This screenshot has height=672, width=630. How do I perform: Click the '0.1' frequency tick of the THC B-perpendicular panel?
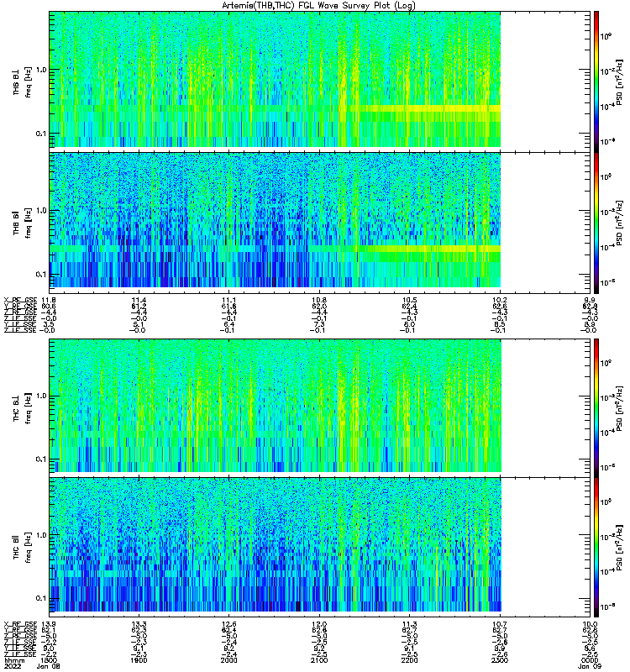tap(41, 459)
